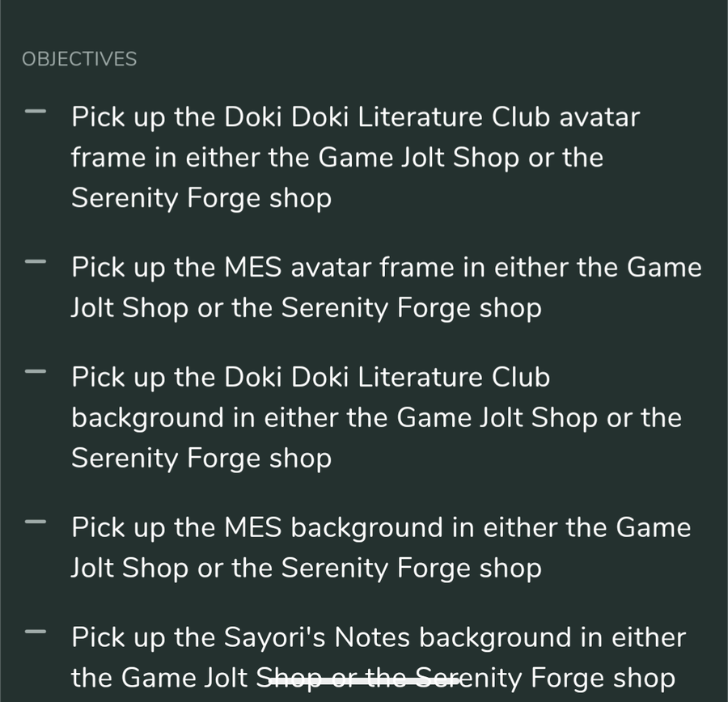Click "Serenity Forge shop" in Doki Doki background objective
Screen dimensions: 728x702
tap(201, 459)
